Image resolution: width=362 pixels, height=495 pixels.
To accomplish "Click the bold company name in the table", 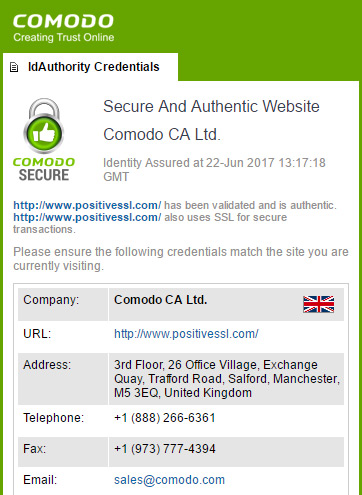I will coord(161,300).
